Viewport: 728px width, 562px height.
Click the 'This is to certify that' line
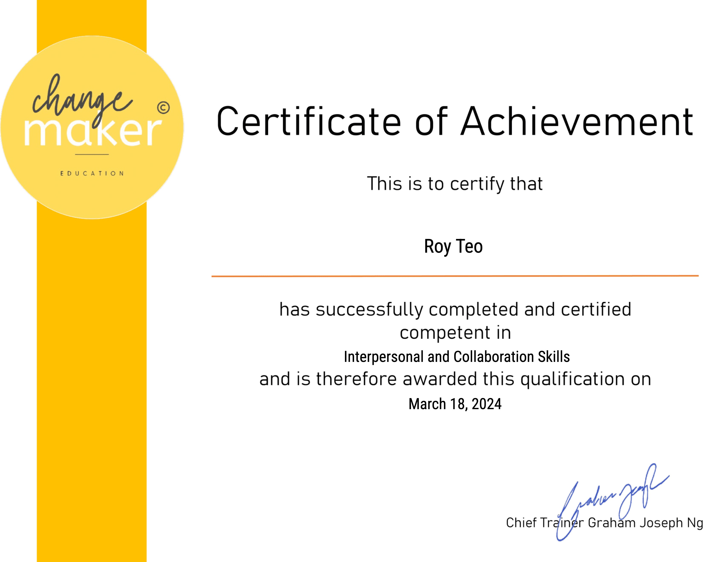pos(455,184)
